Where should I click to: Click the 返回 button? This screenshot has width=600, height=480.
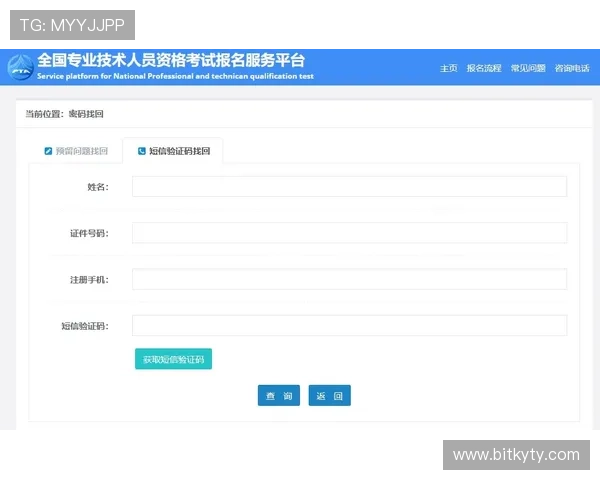329,395
